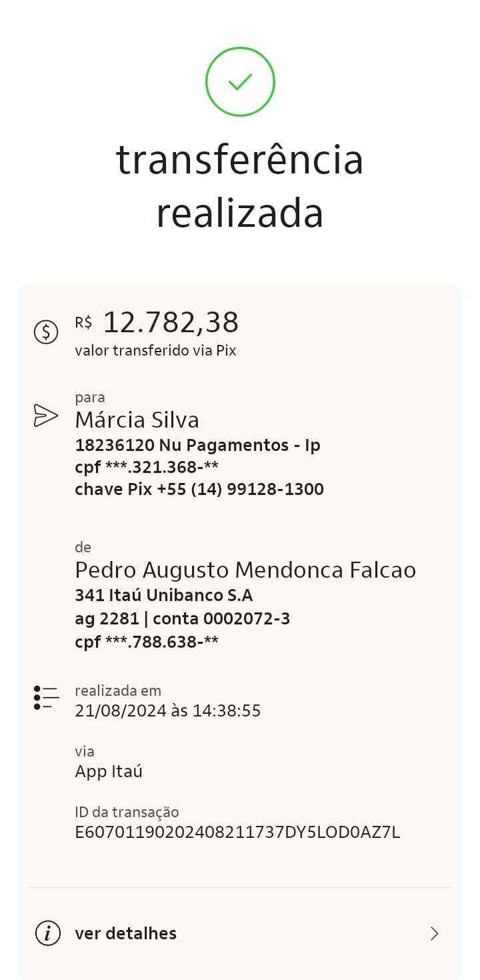
Task: Click the transferred amount 12.782,38
Action: click(171, 323)
